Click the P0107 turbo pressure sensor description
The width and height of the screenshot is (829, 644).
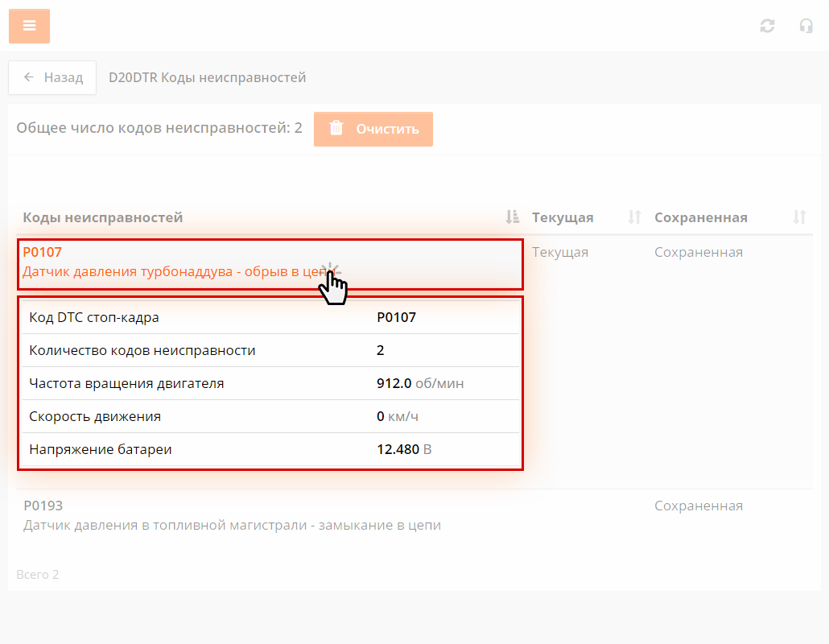(169, 272)
